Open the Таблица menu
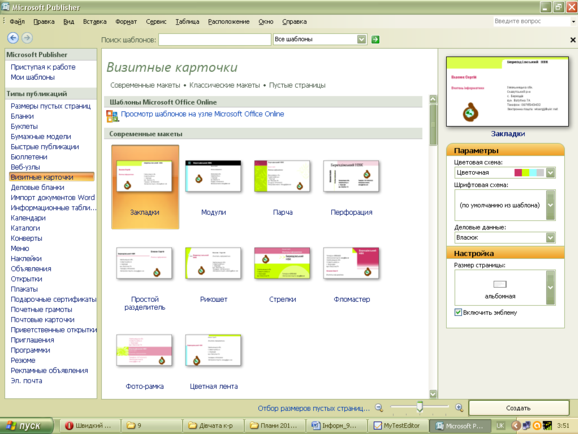 point(187,22)
